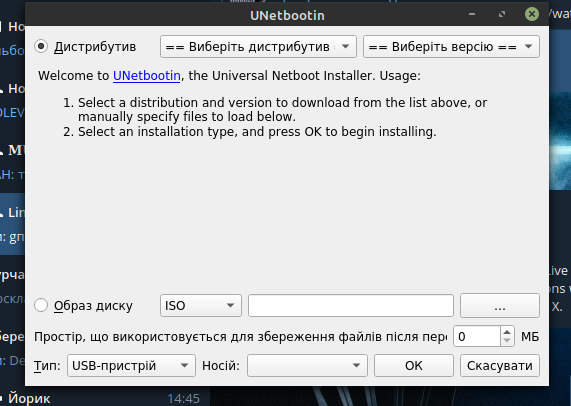Open the Виберіть дистрибутив dropdown
The height and width of the screenshot is (406, 571).
coord(258,47)
